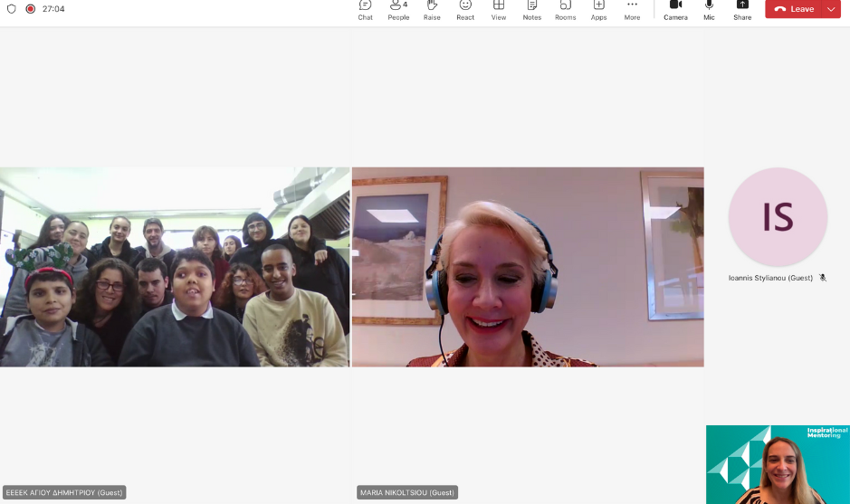Click the MARIA NIKOLTSIOU (Guest) name label

pos(407,493)
